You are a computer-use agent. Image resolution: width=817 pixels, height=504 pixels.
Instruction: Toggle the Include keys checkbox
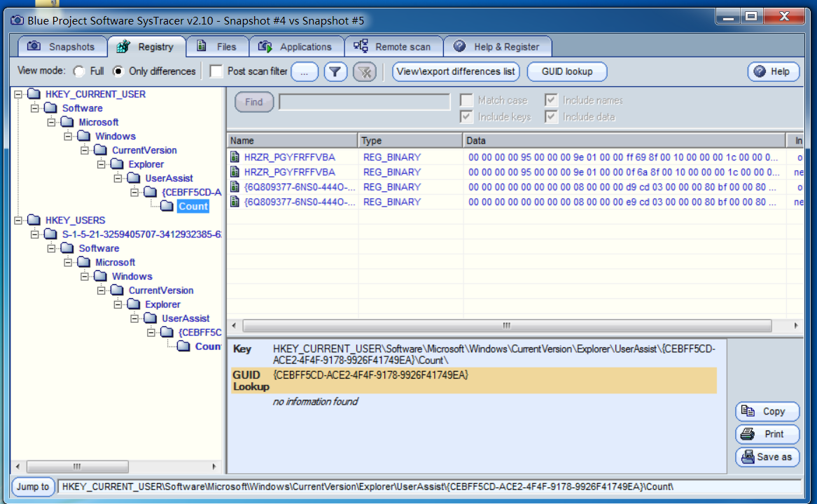pos(466,117)
